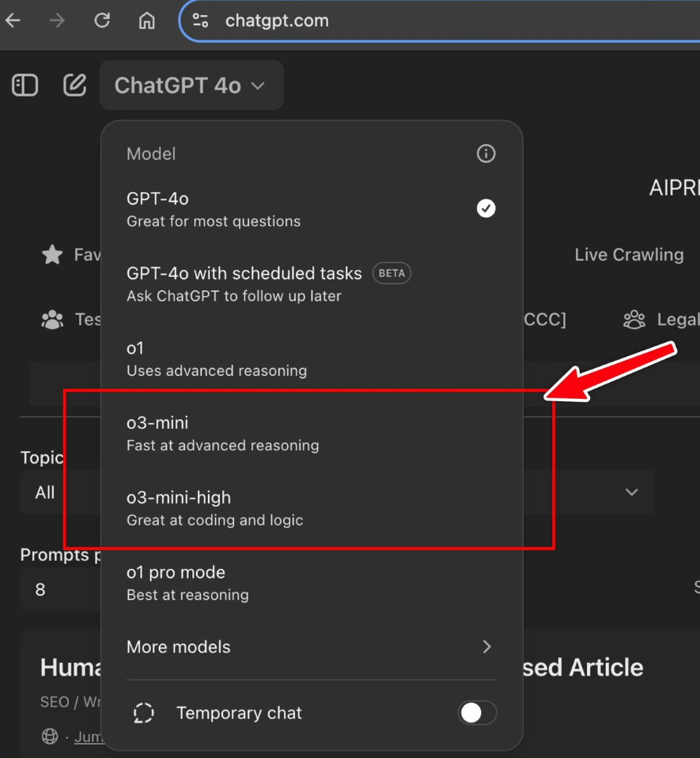This screenshot has width=700, height=758.
Task: Select the GPT-4o model
Action: 311,210
